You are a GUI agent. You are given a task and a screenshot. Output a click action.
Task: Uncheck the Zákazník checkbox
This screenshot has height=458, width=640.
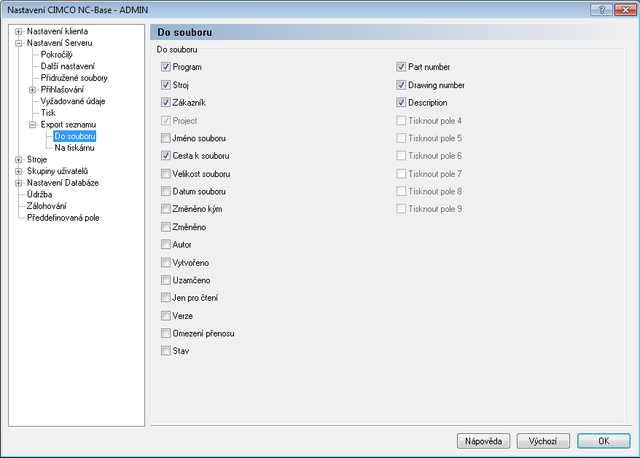point(166,102)
